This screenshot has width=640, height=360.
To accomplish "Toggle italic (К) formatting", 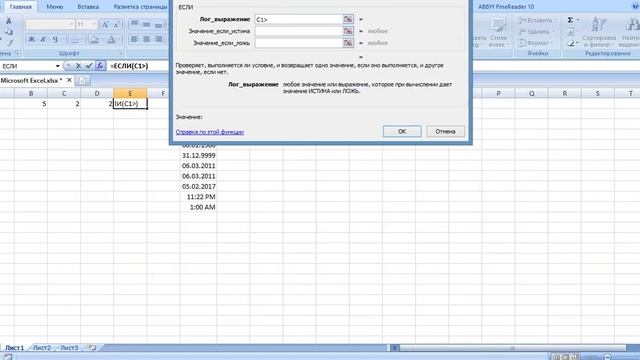I will point(43,39).
